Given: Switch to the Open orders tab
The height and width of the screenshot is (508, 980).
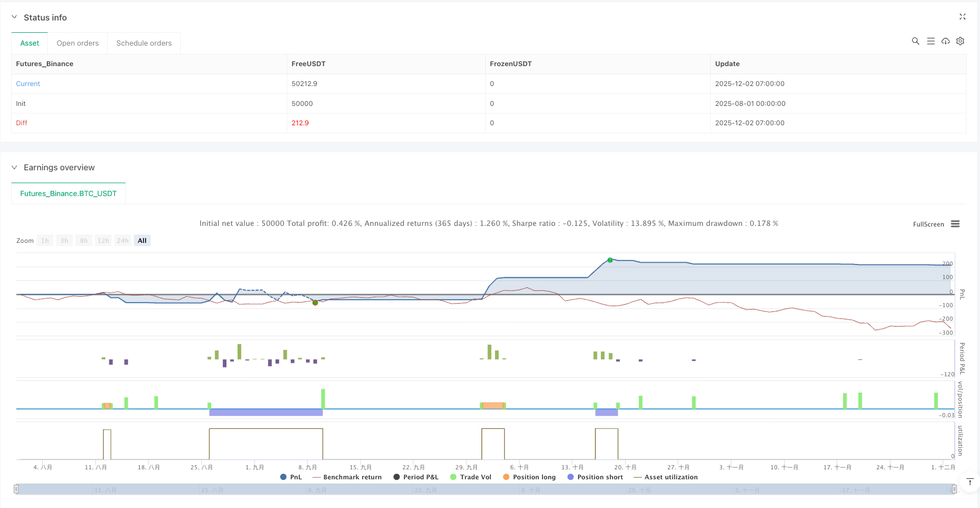Looking at the screenshot, I should point(78,43).
